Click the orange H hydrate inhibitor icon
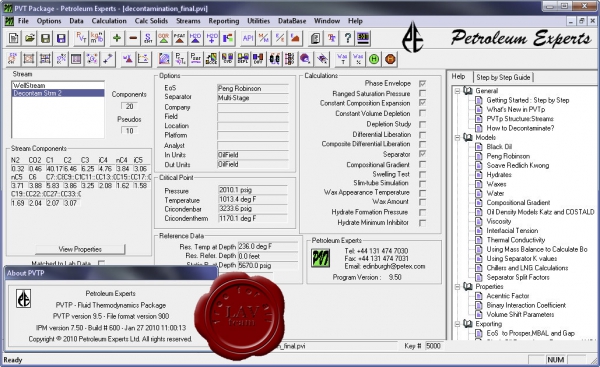Image resolution: width=600 pixels, height=367 pixels. click(x=390, y=59)
